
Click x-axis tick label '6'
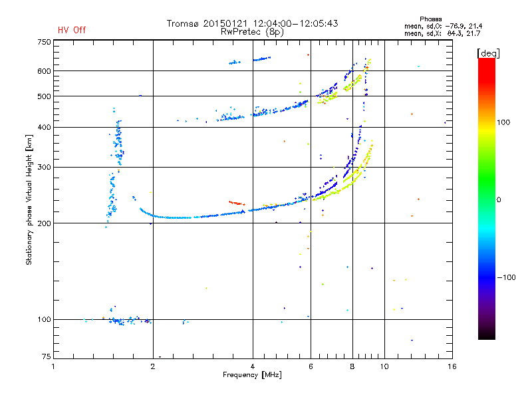(311, 366)
